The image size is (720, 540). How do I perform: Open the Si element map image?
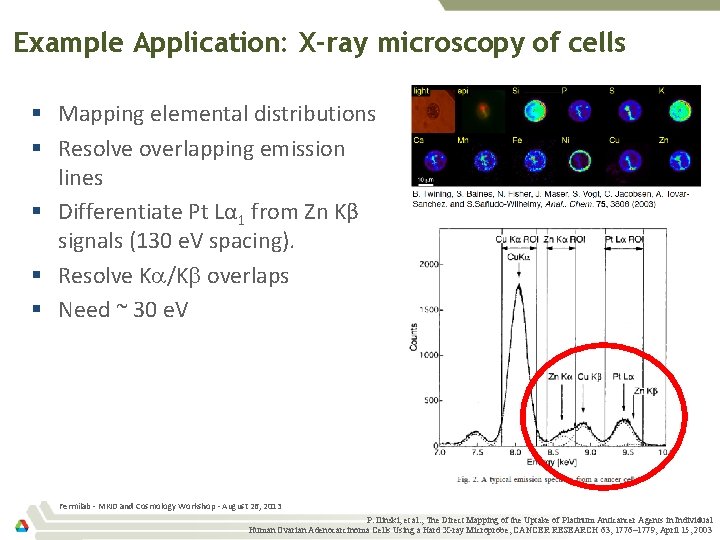[534, 111]
